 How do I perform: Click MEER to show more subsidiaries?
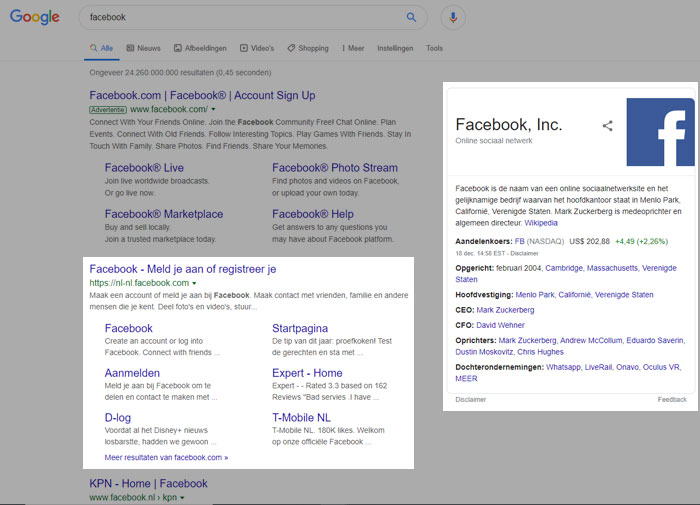(467, 379)
